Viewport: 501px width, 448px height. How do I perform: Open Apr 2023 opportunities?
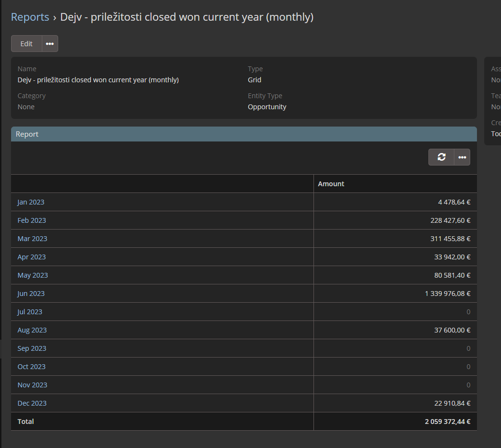(32, 257)
